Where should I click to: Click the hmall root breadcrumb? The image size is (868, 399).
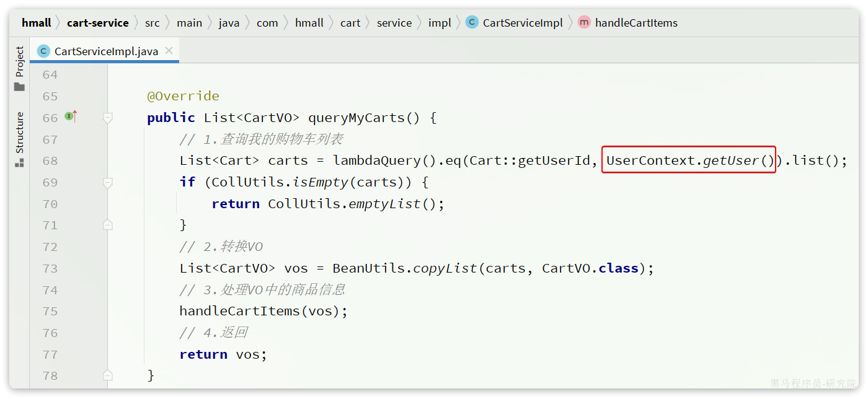(x=36, y=23)
